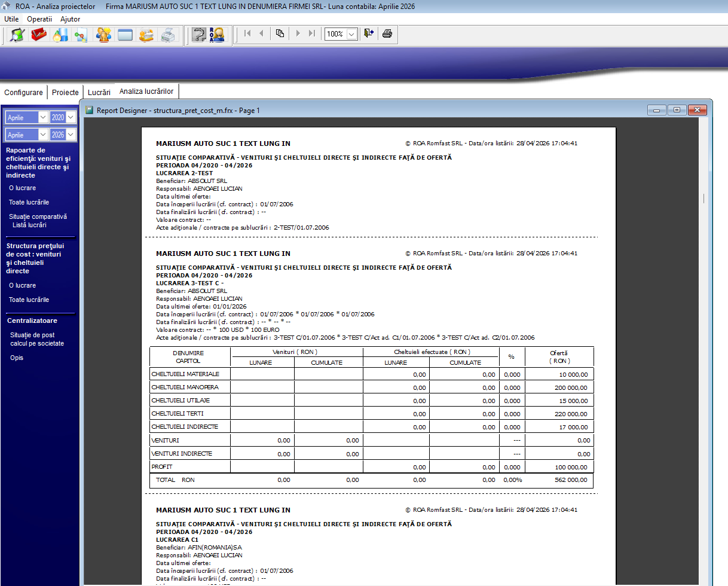Viewport: 728px width, 586px height.
Task: Click the question mark help icon
Action: tap(199, 34)
